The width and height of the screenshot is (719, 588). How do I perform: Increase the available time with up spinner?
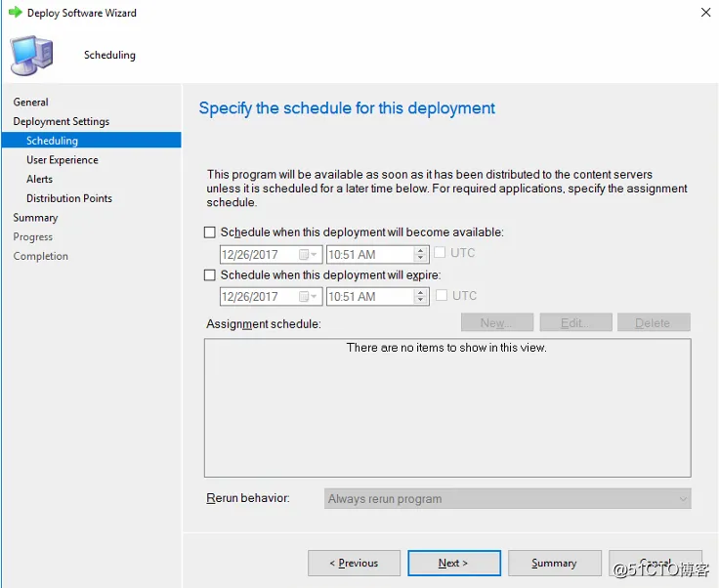click(420, 251)
